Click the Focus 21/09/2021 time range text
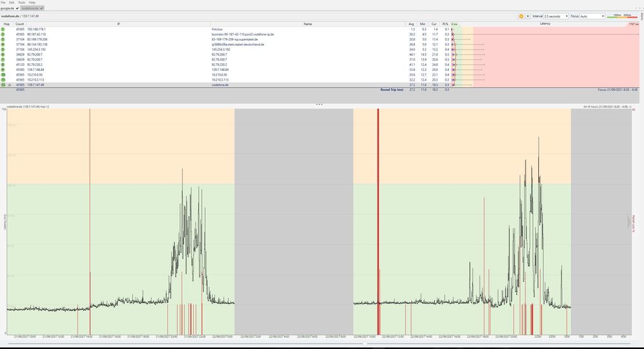 [618, 90]
